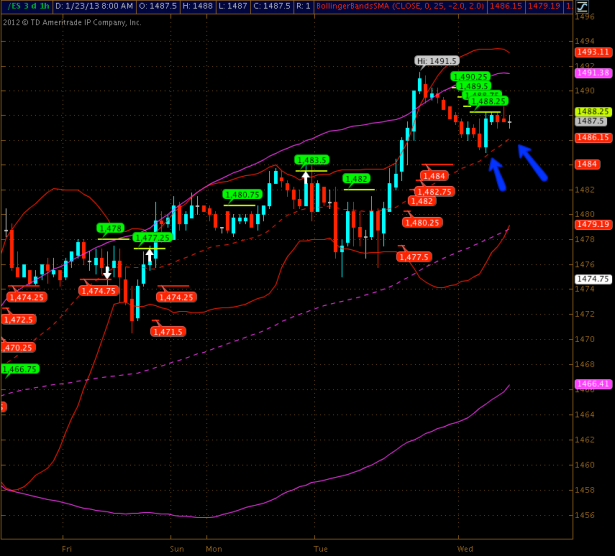The height and width of the screenshot is (556, 615).
Task: Click the Wed marker on time axis
Action: [x=465, y=549]
